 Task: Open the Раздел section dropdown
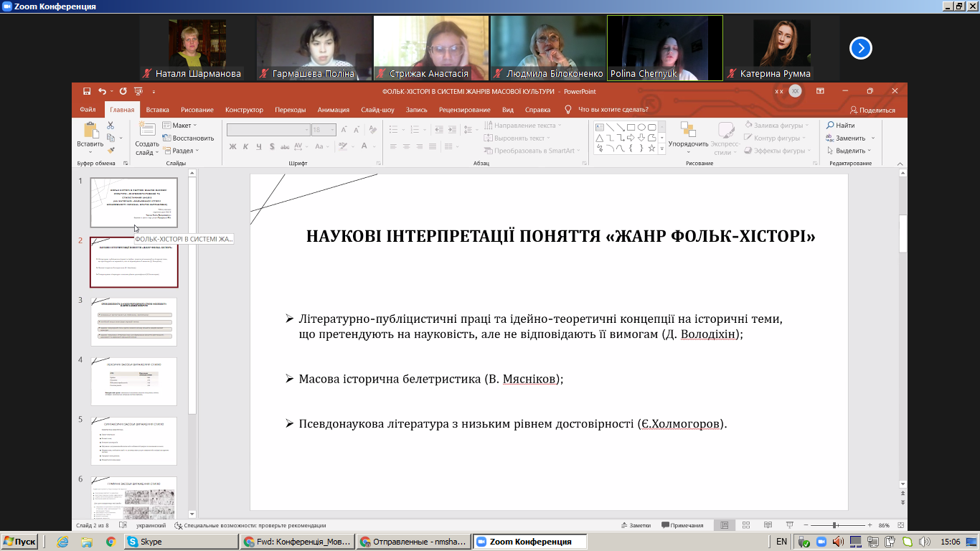181,151
